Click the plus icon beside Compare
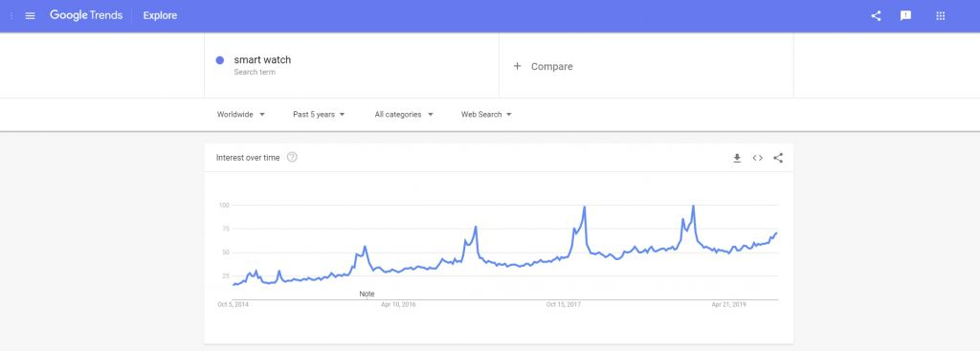The width and height of the screenshot is (980, 351). tap(517, 66)
